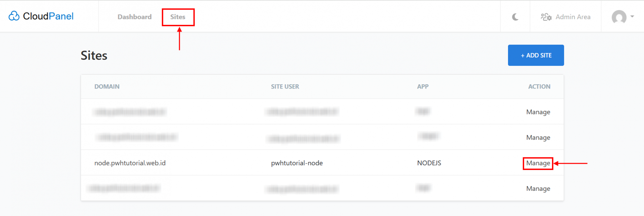
Task: Manage the node.pwhtutorial.web.id site
Action: click(538, 163)
